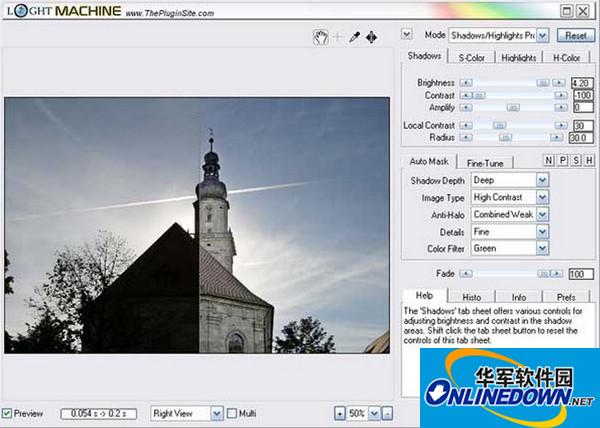Open the Right View dropdown
Image resolution: width=600 pixels, height=428 pixels.
click(x=217, y=412)
